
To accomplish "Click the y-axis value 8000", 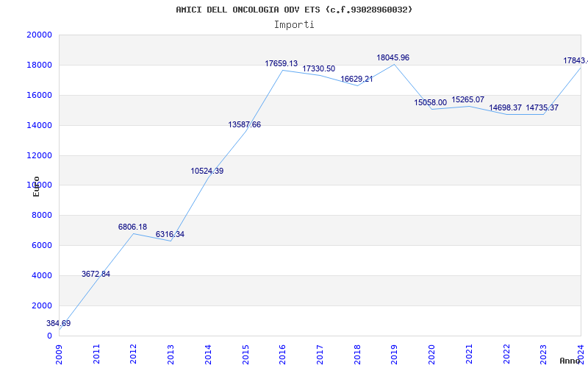I will (42, 216).
